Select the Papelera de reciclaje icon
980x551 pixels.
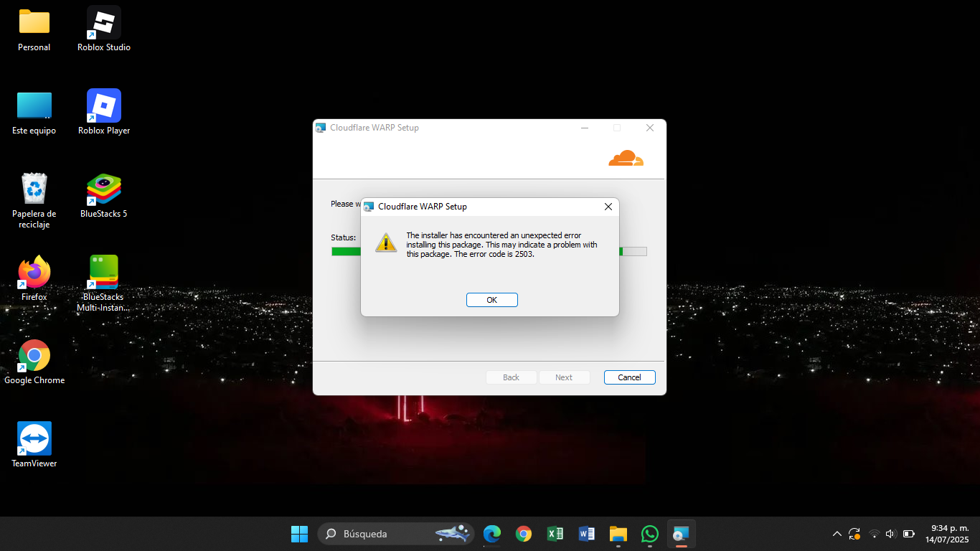34,201
